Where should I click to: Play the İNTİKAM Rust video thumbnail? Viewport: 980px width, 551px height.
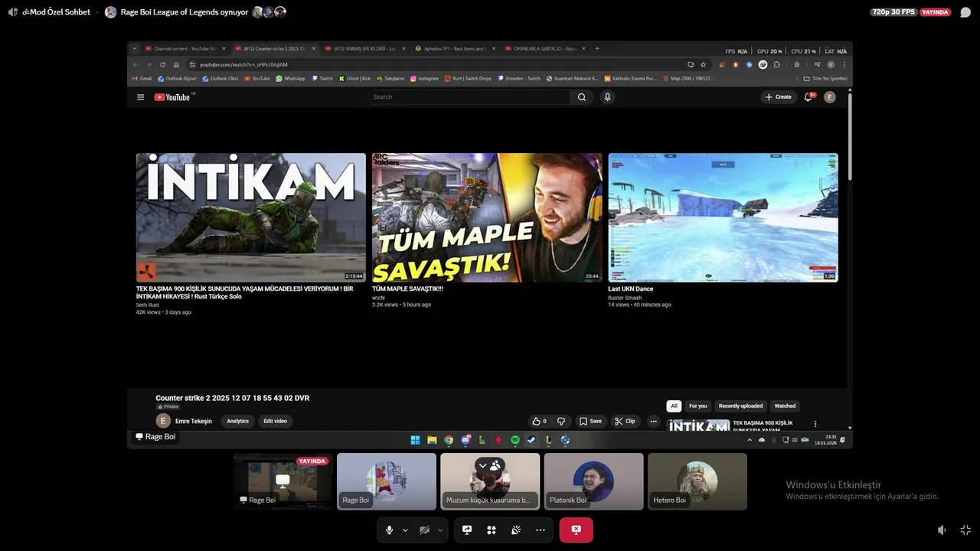click(x=251, y=217)
